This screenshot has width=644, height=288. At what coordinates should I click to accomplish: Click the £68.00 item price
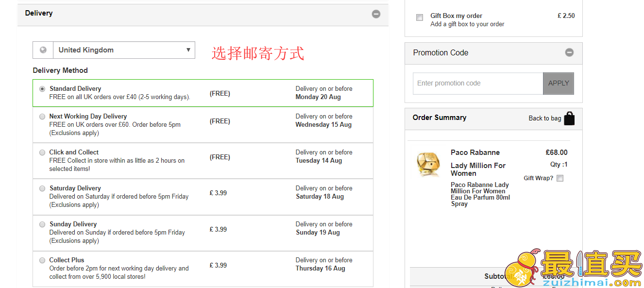coord(557,152)
